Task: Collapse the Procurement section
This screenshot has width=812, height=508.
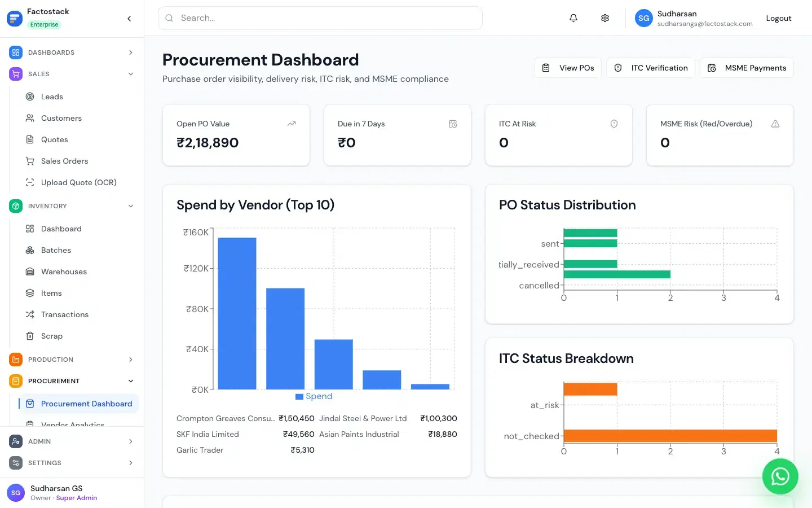Action: tap(131, 381)
